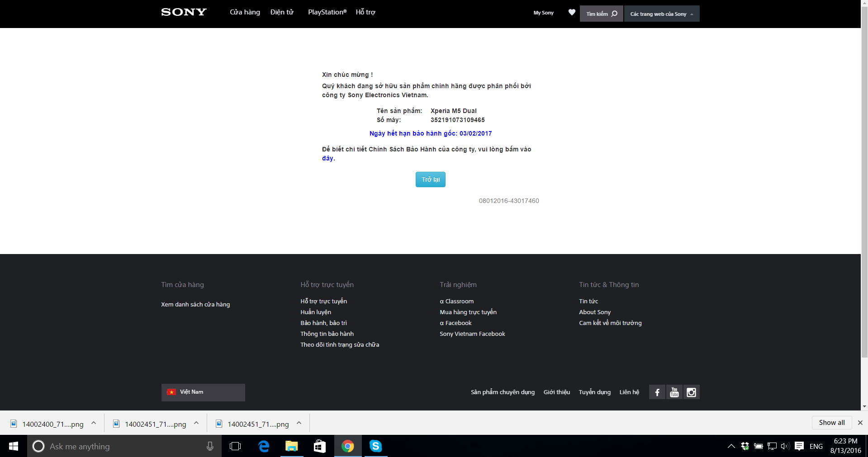The width and height of the screenshot is (868, 457).
Task: Open 'Tin tức' footer link
Action: [588, 301]
